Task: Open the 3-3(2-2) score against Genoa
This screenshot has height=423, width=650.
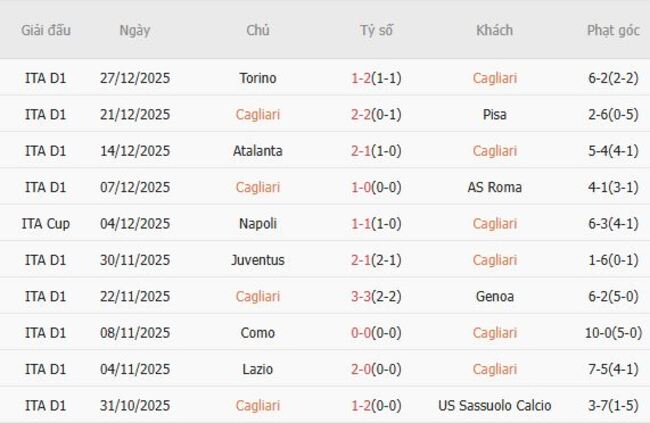Action: click(x=376, y=296)
